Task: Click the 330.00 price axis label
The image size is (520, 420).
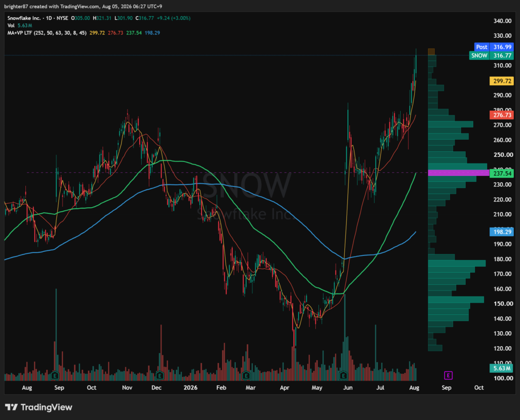Action: click(x=502, y=36)
